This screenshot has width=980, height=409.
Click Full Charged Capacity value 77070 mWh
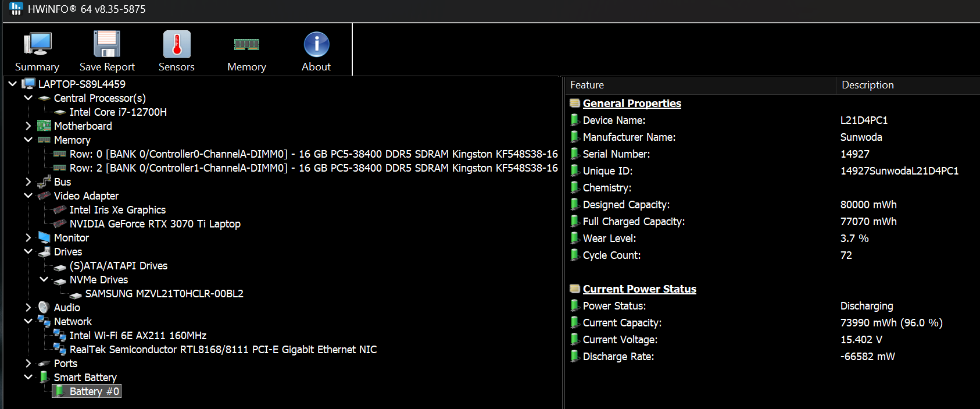point(868,221)
